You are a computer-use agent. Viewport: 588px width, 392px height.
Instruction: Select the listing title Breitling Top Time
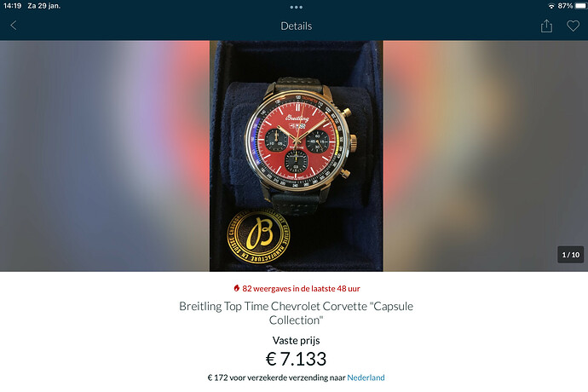(296, 313)
